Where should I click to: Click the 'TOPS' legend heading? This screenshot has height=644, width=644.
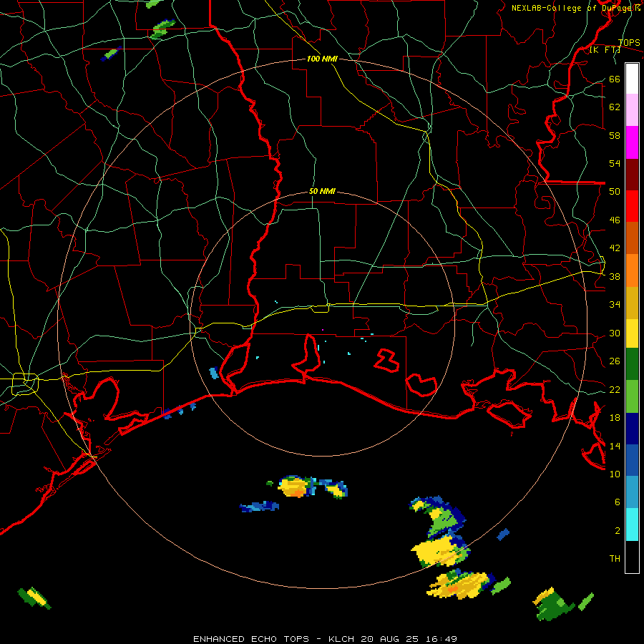[x=629, y=42]
